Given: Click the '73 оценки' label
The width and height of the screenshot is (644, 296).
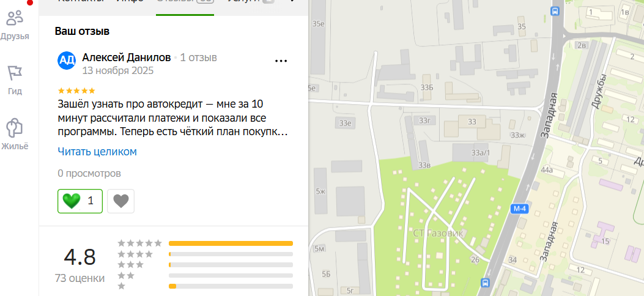Looking at the screenshot, I should 80,278.
